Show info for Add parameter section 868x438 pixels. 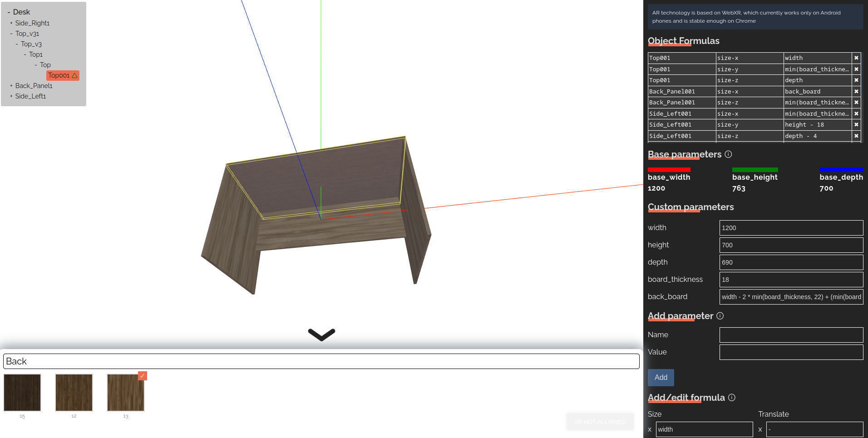pos(720,316)
